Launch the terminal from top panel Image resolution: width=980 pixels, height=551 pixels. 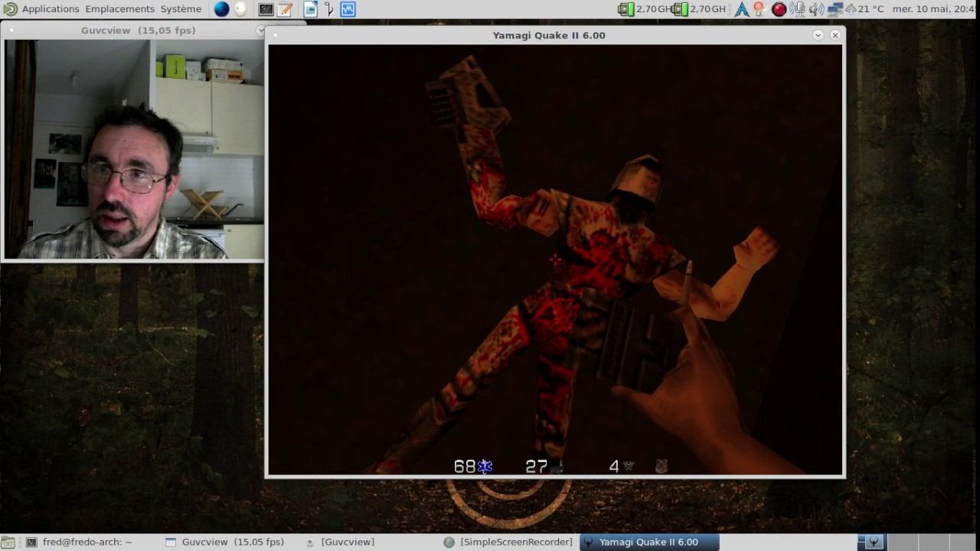(266, 9)
